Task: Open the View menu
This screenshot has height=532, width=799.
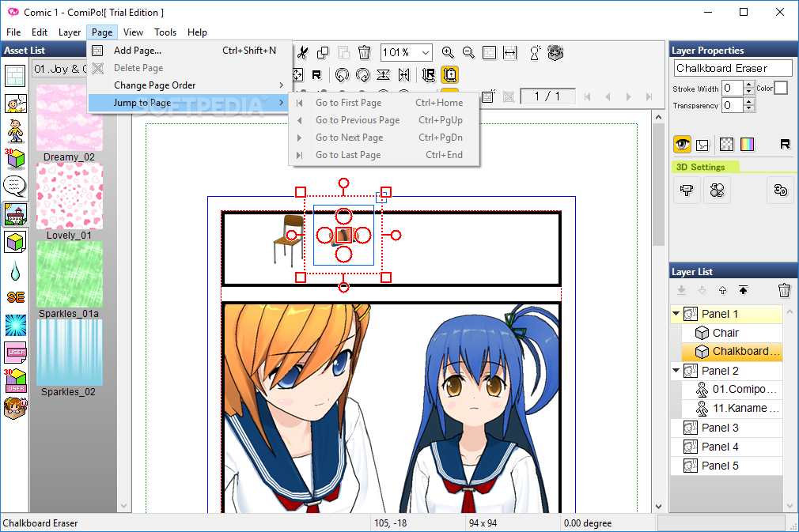Action: tap(133, 32)
